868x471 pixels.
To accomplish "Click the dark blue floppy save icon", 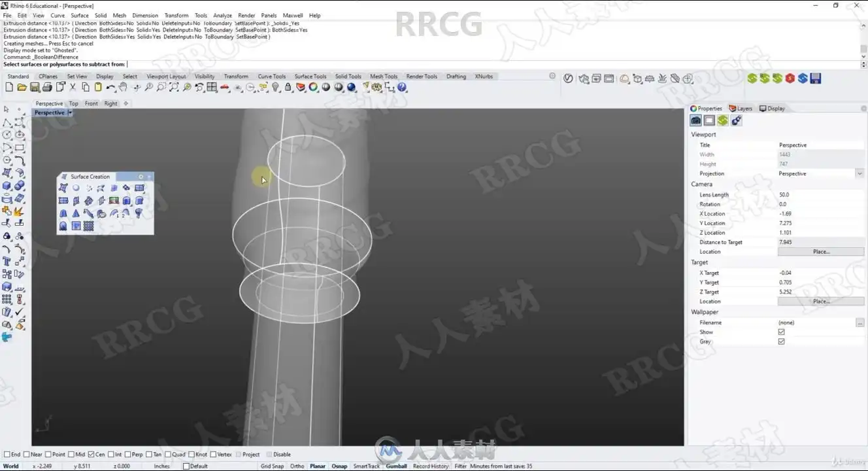I will [x=815, y=78].
